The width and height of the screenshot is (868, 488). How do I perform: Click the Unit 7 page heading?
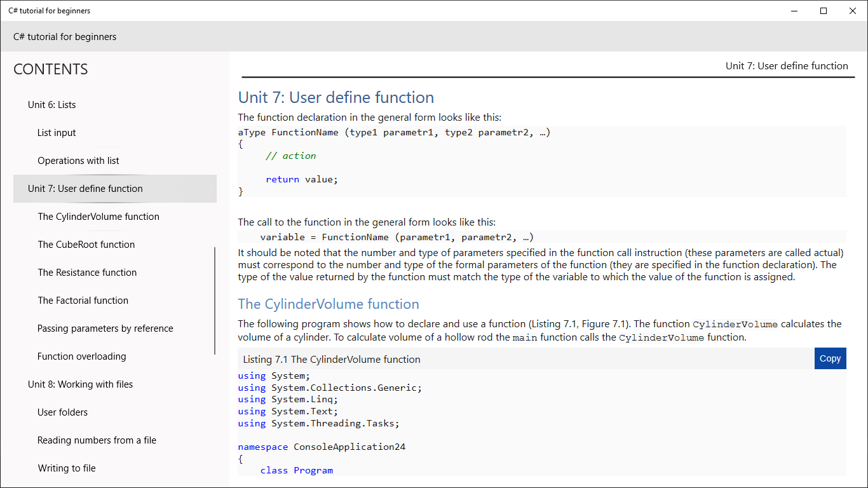point(336,97)
